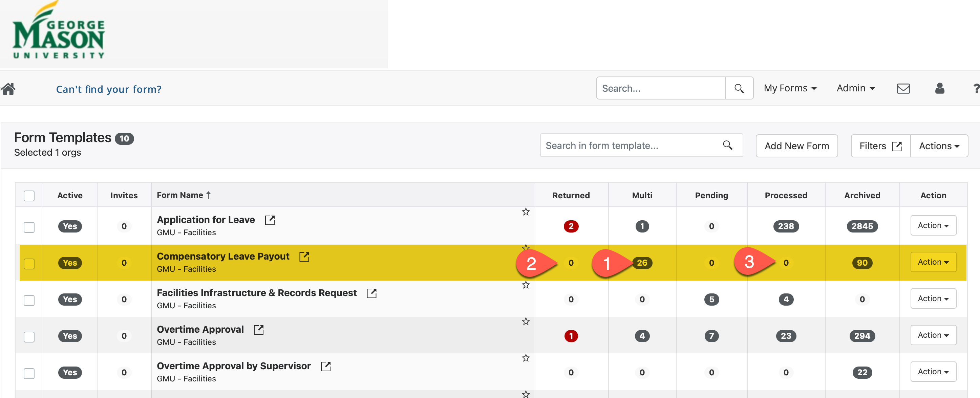The width and height of the screenshot is (980, 398).
Task: Open Action dropdown for Facilities Infrastructure row
Action: click(933, 298)
